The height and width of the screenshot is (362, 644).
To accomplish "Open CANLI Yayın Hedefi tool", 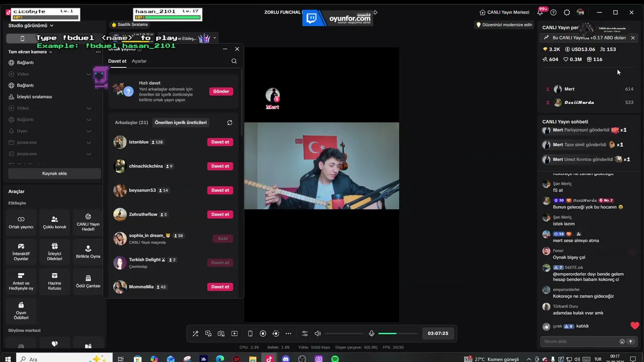I will 88,222.
